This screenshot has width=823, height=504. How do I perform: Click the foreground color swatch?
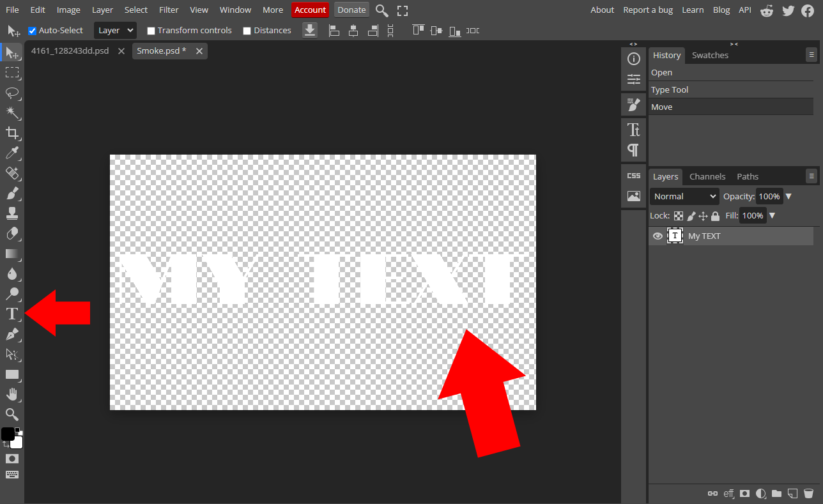[x=9, y=432]
